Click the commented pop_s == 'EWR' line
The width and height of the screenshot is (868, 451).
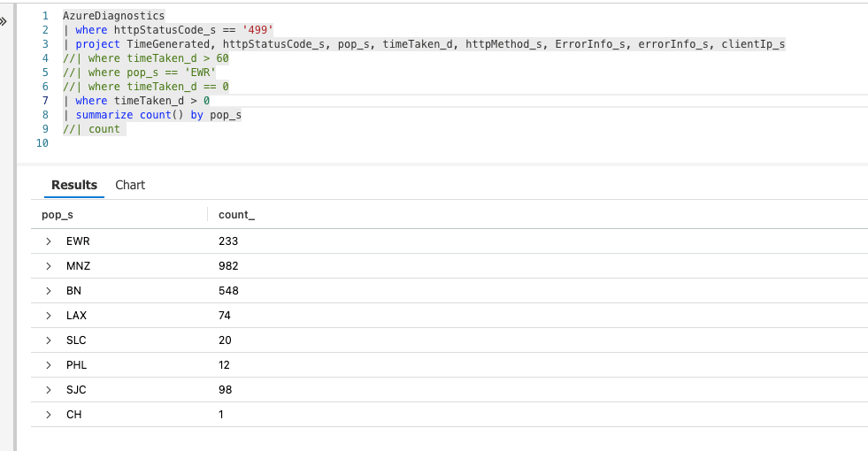click(x=139, y=73)
